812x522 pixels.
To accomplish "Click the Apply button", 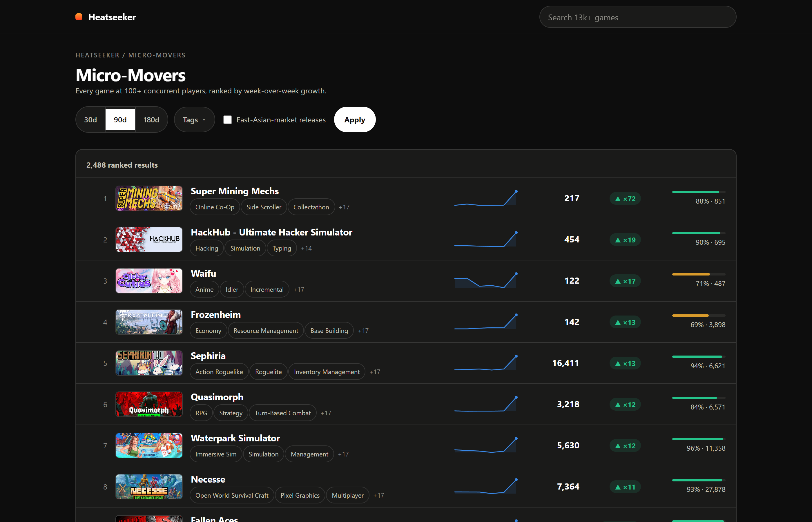I will point(354,120).
